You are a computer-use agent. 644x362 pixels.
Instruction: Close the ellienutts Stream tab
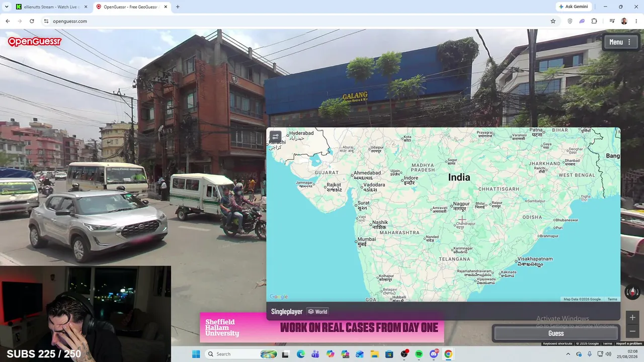(85, 7)
